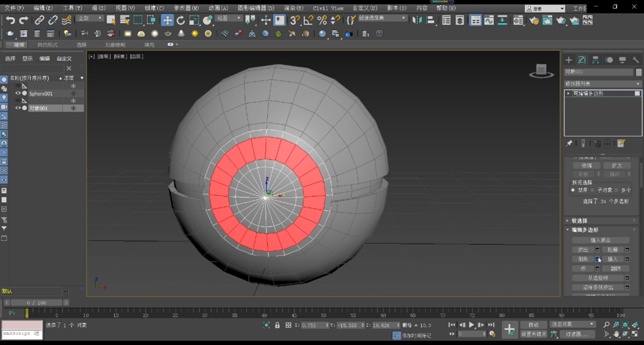Click the Play Animation button

click(472, 325)
